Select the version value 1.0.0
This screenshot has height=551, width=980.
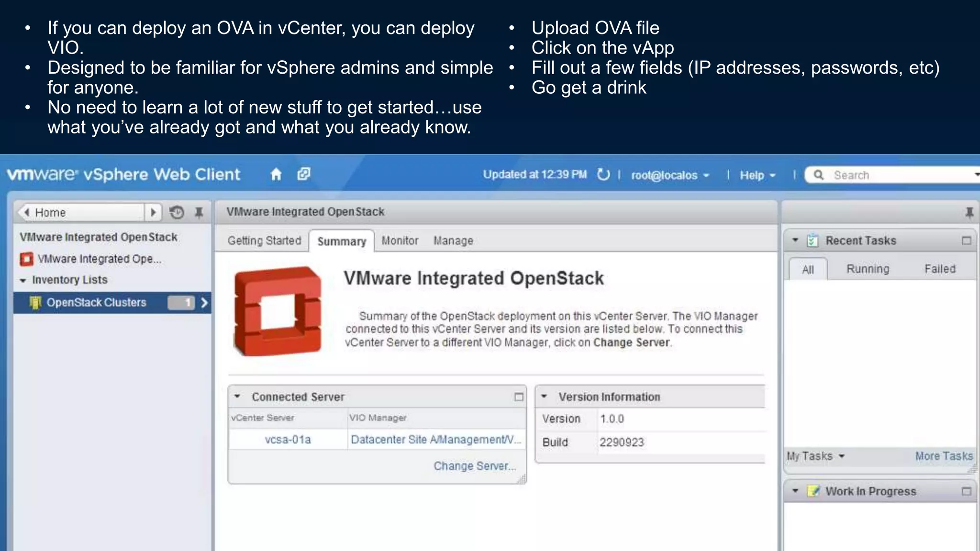(x=612, y=419)
